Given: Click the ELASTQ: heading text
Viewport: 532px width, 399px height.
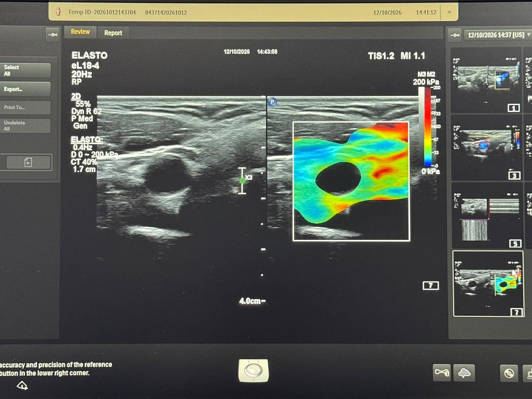Looking at the screenshot, I should click(87, 140).
